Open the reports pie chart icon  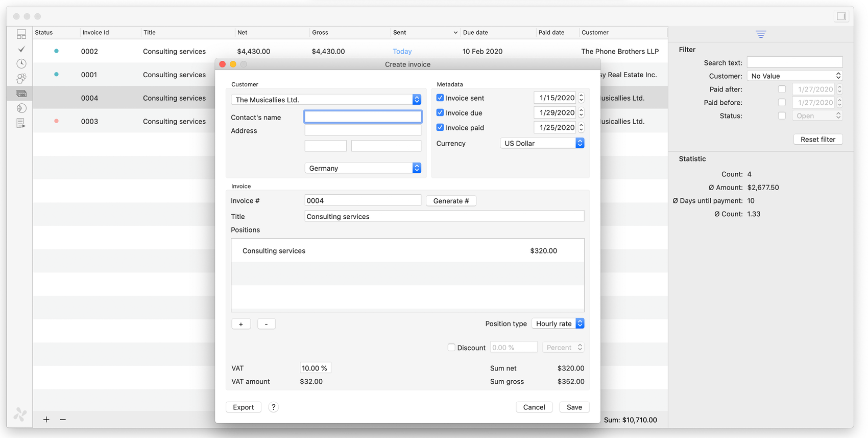click(21, 108)
